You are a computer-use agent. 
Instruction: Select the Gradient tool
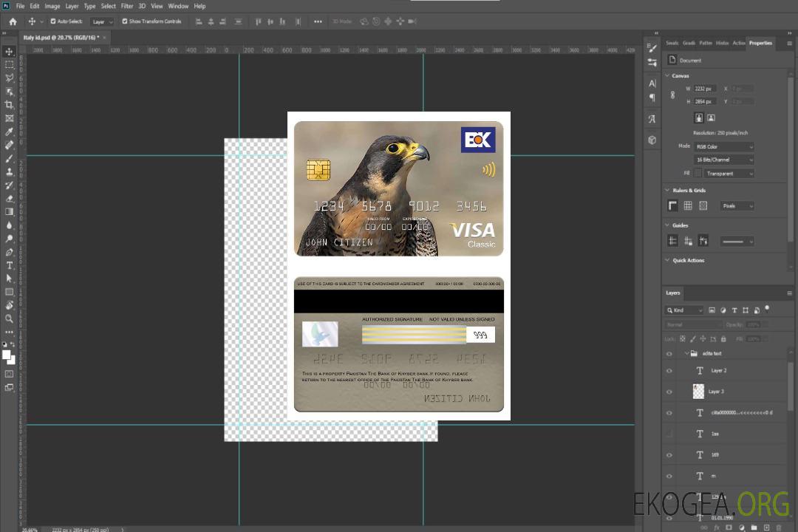tap(9, 212)
